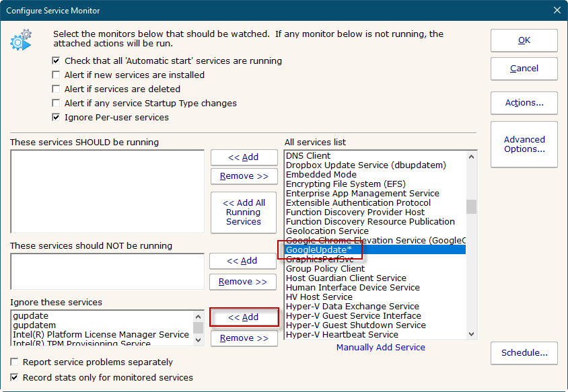Click the Service Monitor gear icon
The width and height of the screenshot is (568, 392).
(x=21, y=40)
